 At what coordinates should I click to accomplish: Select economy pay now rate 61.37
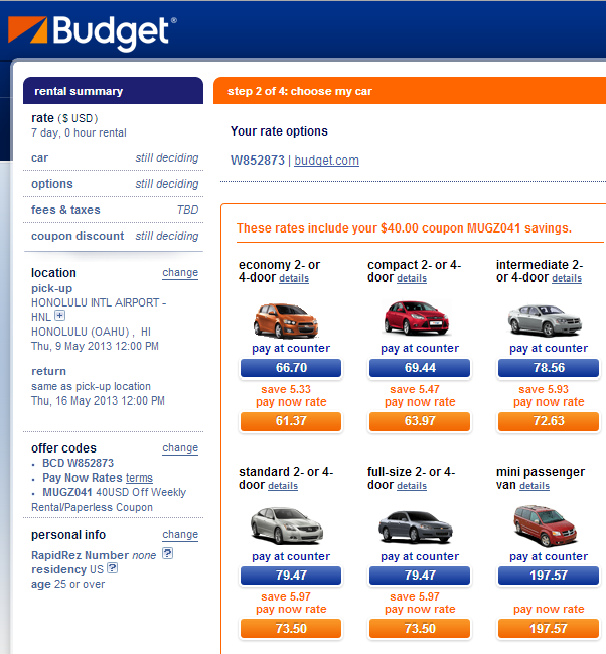(x=291, y=421)
